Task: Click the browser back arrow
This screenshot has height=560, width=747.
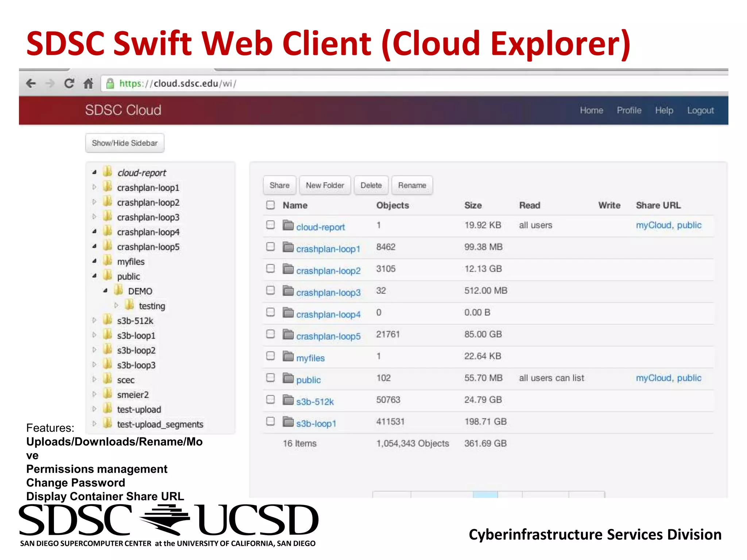Action: (x=31, y=83)
